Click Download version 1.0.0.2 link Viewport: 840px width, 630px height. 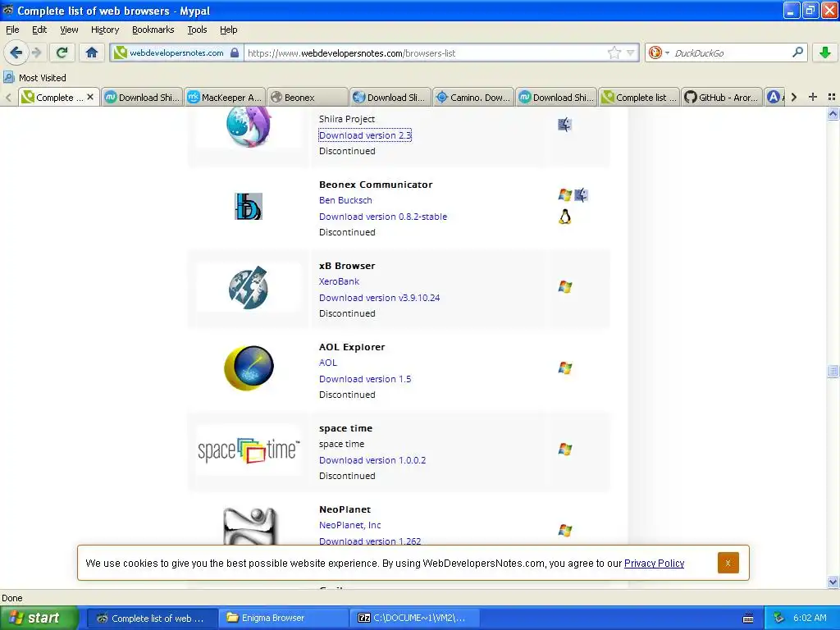coord(372,459)
